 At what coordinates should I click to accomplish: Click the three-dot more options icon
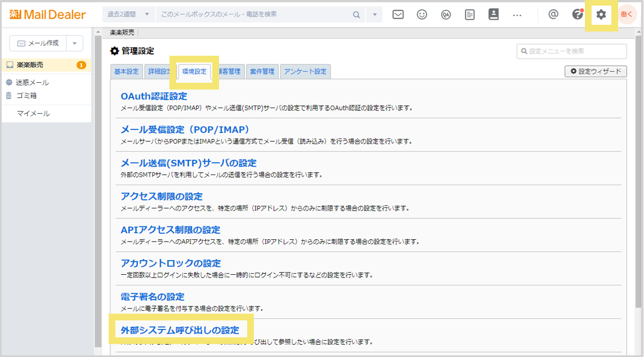pyautogui.click(x=517, y=14)
